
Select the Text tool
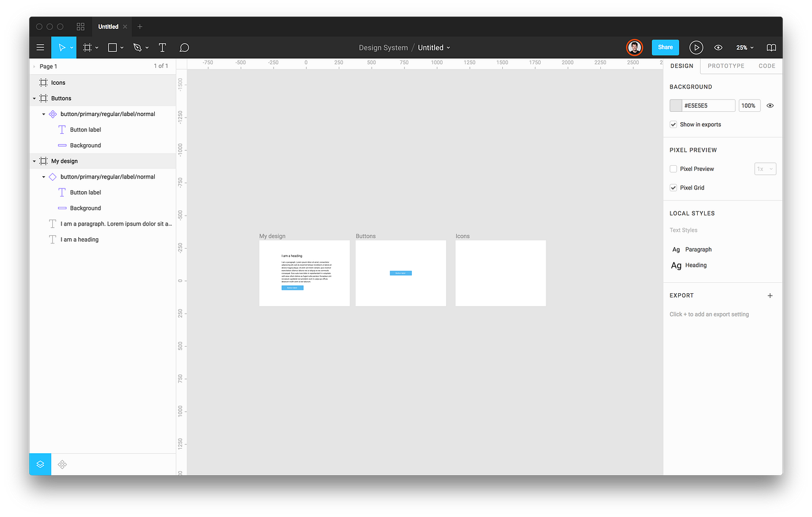click(162, 48)
